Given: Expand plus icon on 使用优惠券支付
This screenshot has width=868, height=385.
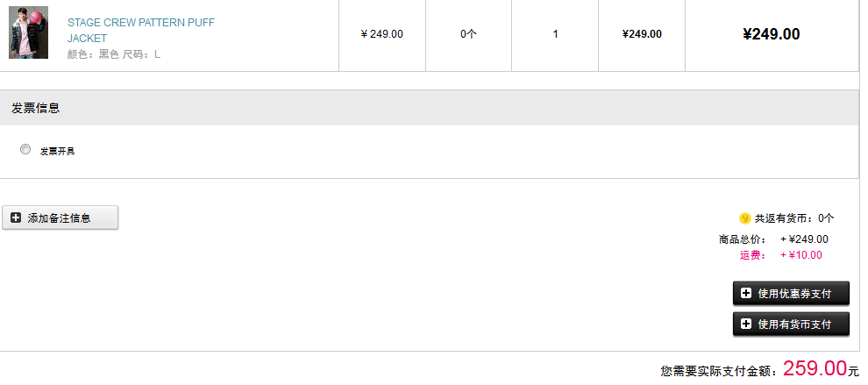Looking at the screenshot, I should click(746, 293).
